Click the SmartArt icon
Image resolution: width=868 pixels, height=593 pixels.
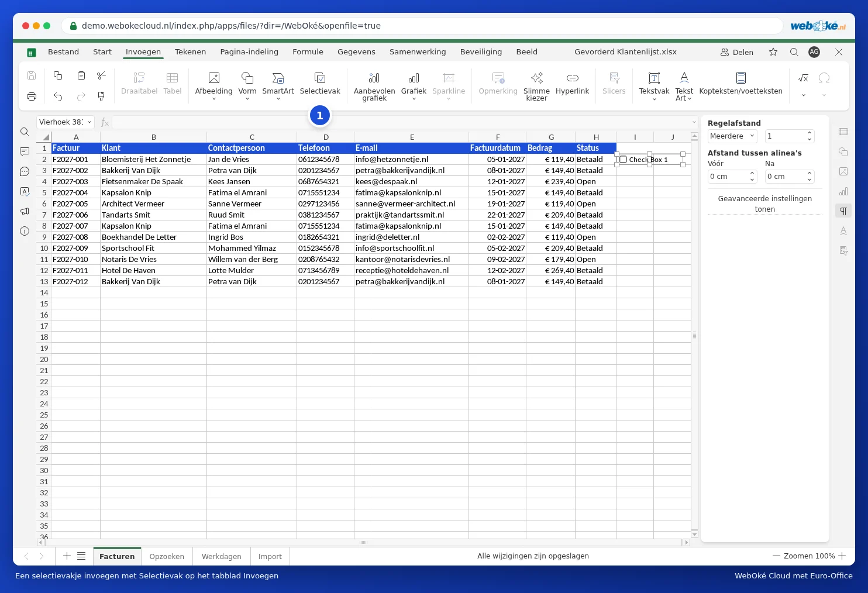click(x=278, y=78)
